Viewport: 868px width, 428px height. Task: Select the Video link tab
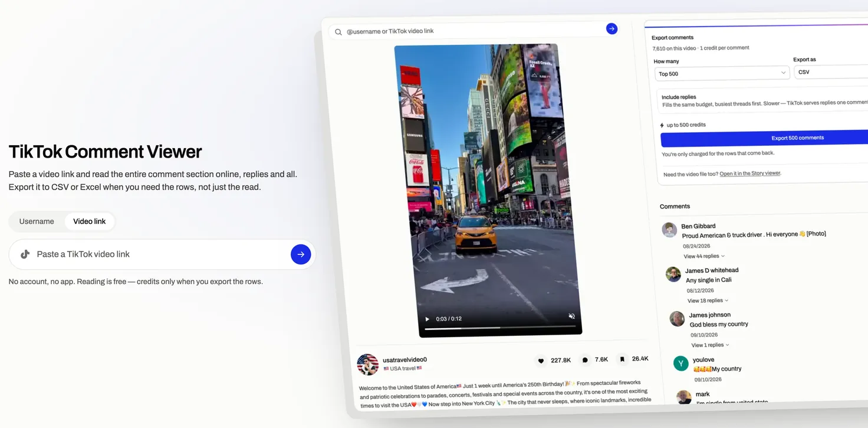[90, 221]
